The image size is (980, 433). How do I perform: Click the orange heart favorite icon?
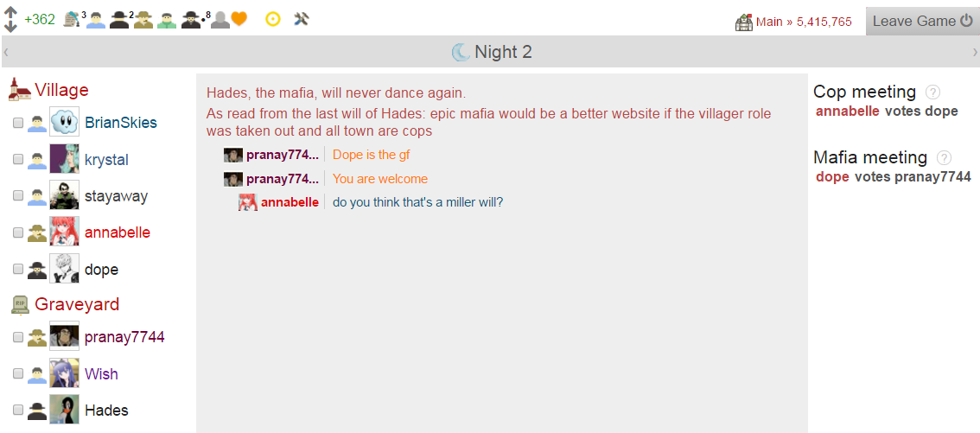click(239, 19)
